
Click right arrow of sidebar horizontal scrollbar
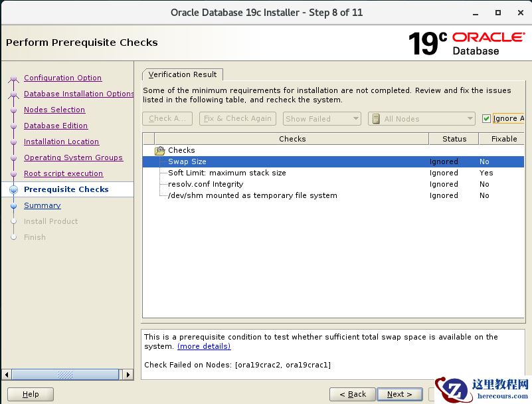click(x=128, y=375)
